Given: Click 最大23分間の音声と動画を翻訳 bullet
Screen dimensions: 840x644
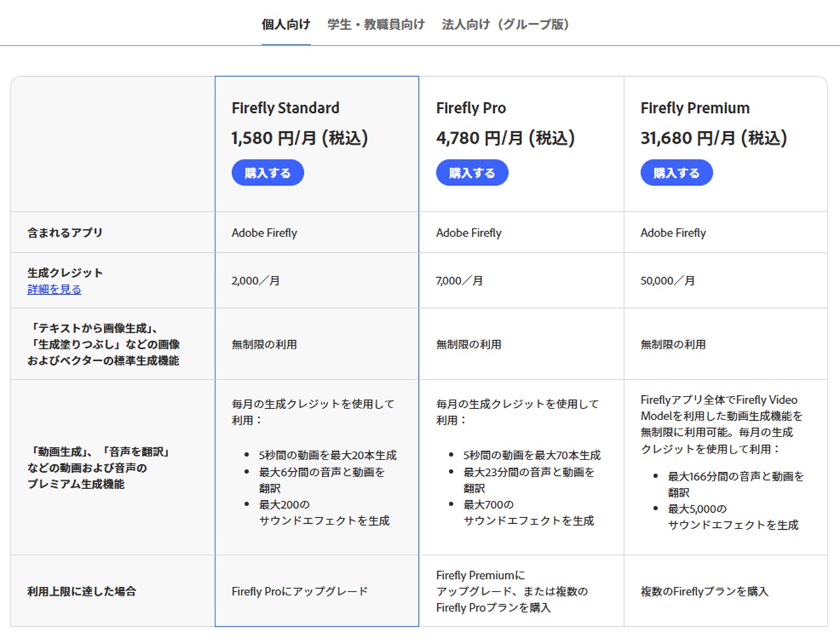Looking at the screenshot, I should click(529, 480).
